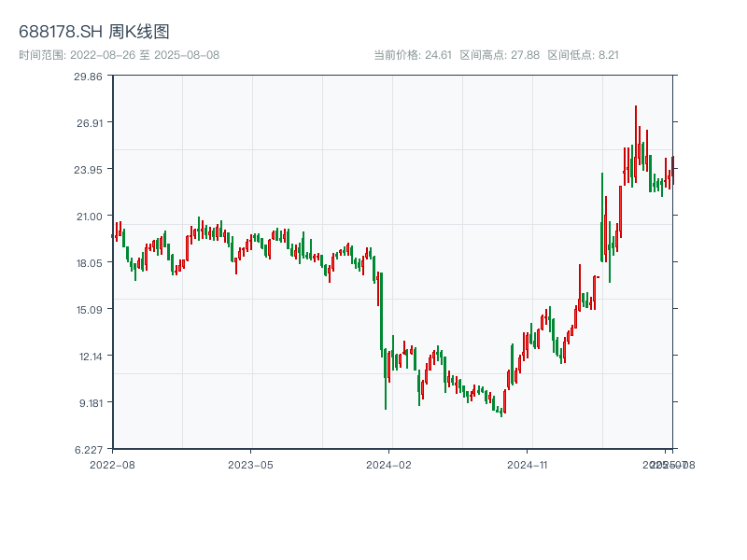Select the 2023-05 x-axis date marker

point(250,464)
